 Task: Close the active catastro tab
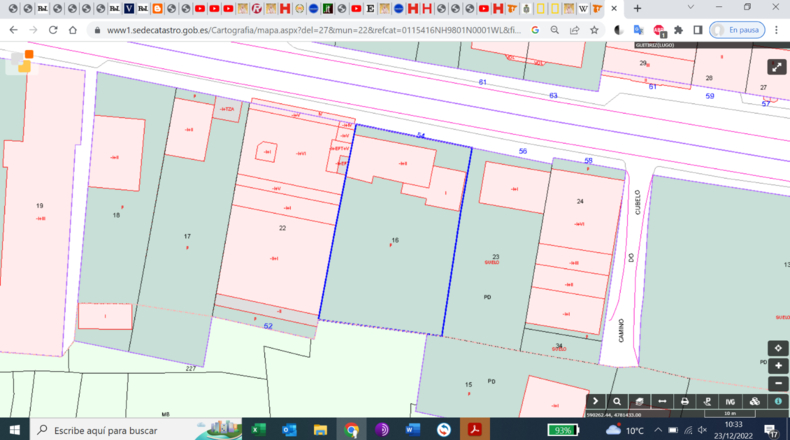pos(614,9)
